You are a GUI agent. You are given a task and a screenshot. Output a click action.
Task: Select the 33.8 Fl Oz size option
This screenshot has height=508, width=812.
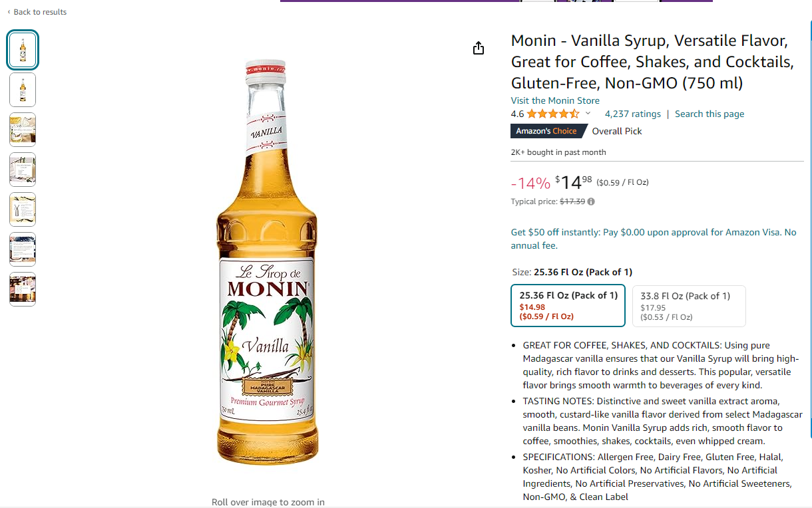[x=689, y=306]
